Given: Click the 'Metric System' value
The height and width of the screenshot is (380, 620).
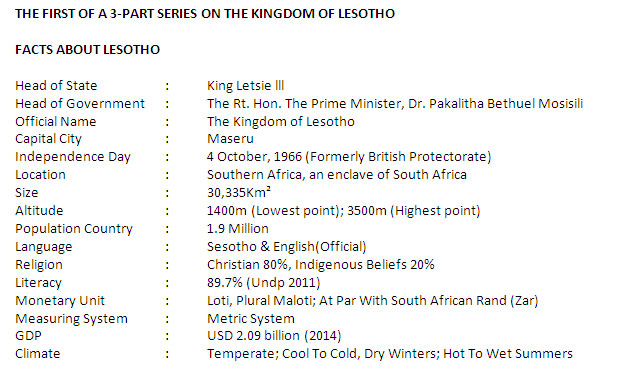Looking at the screenshot, I should [x=251, y=318].
